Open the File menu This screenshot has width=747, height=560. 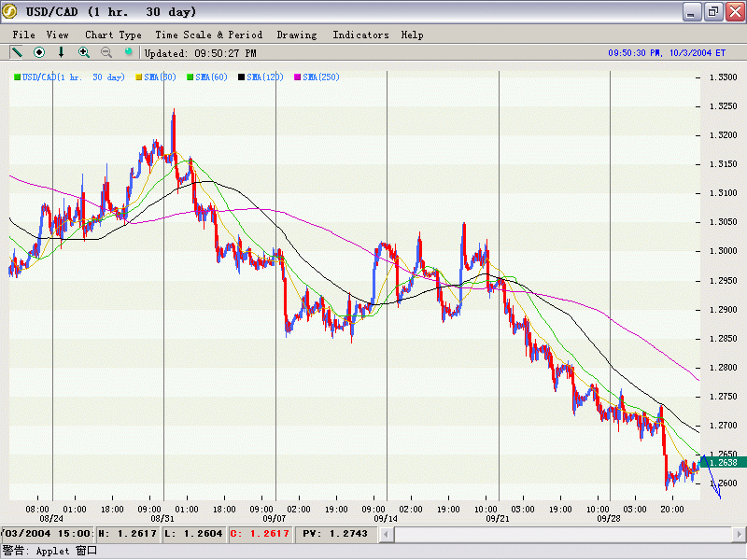coord(23,35)
